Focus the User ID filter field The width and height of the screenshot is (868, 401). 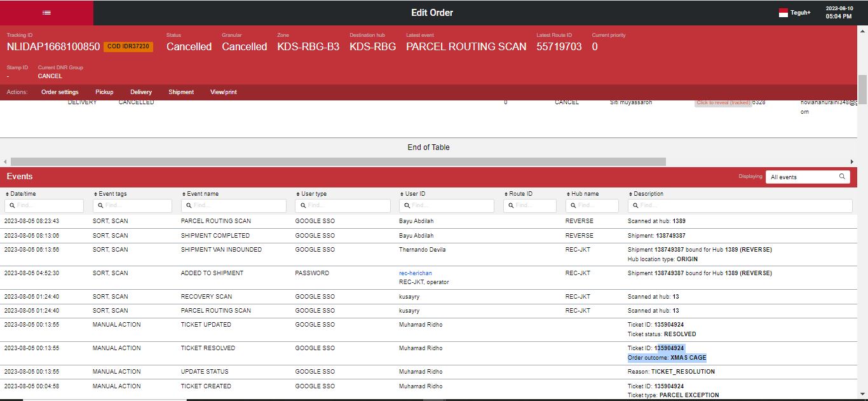pyautogui.click(x=447, y=206)
